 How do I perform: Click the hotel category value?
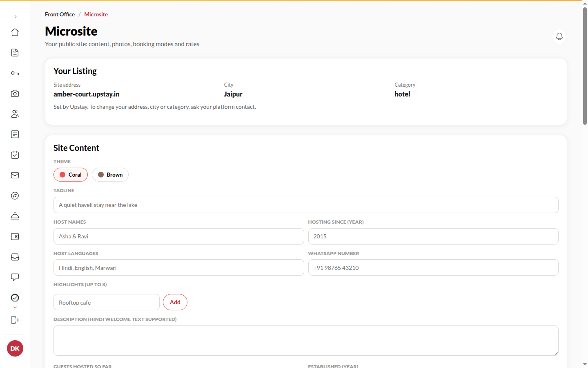(402, 94)
